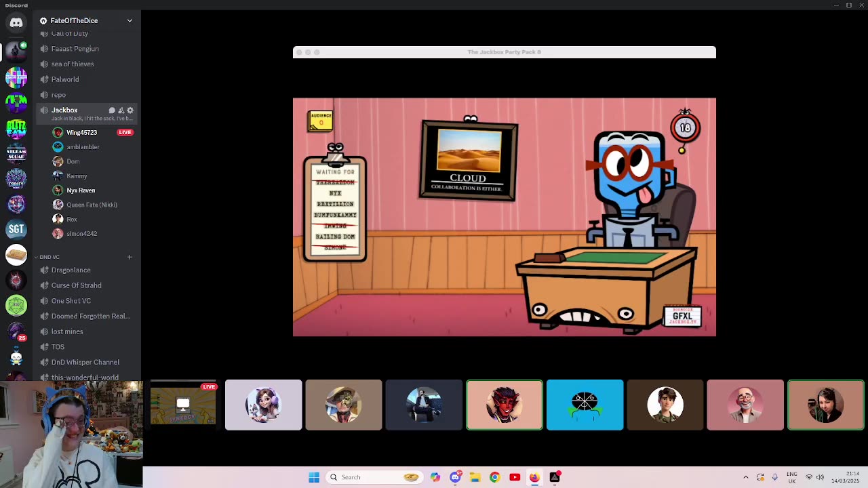Select the red demon avatar participant tile
The height and width of the screenshot is (488, 868).
point(505,405)
